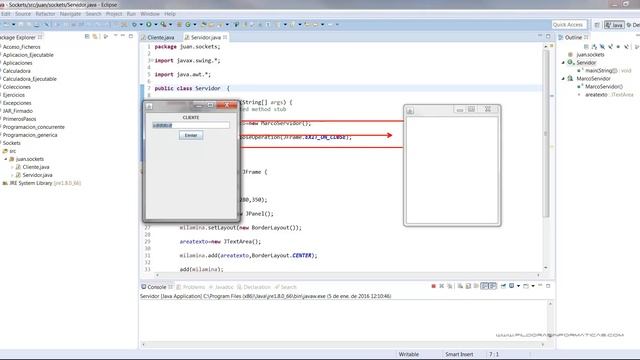Toggle Show Console When Standard Error Changes
Viewport: 640px width, 360px height.
pyautogui.click(x=493, y=286)
